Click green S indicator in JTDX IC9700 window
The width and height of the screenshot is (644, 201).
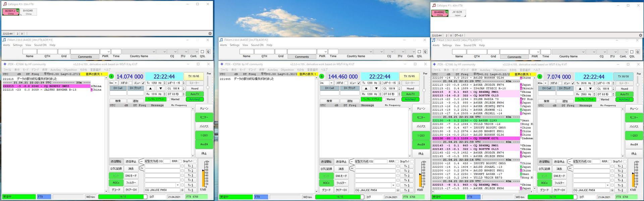pyautogui.click(x=322, y=76)
